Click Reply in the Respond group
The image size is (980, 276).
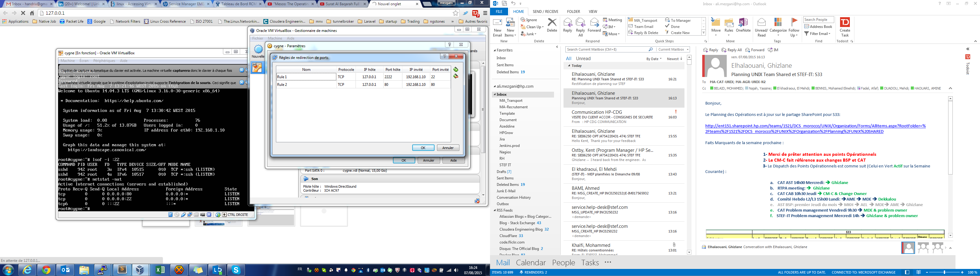click(x=567, y=25)
